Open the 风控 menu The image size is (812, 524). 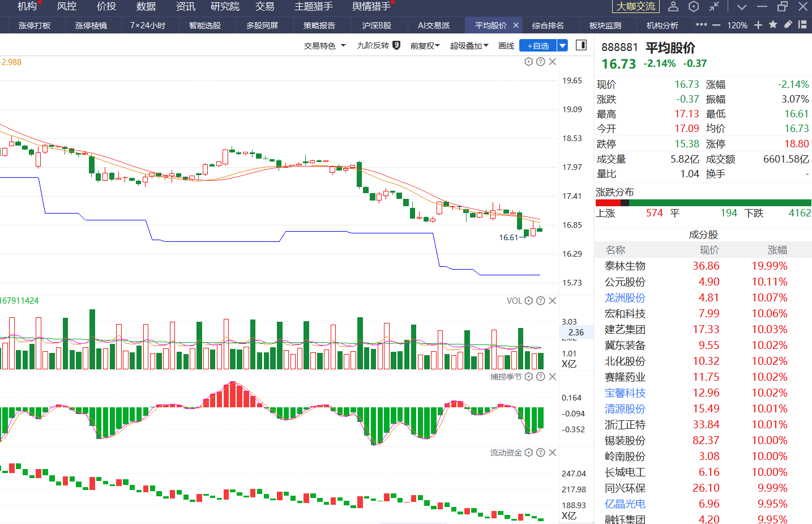pos(67,6)
